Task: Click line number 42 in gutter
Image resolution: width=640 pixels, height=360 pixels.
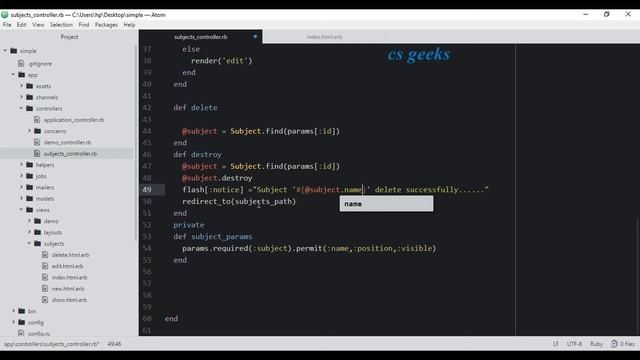Action: pyautogui.click(x=147, y=107)
